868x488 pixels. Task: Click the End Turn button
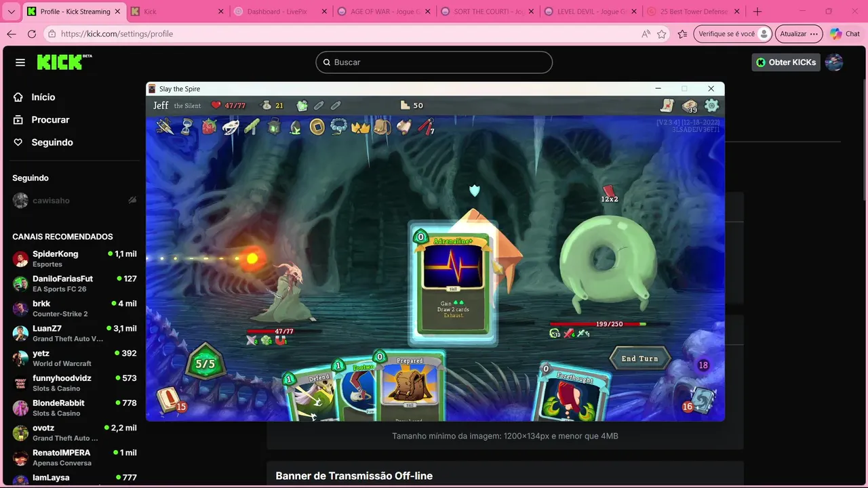(x=639, y=359)
